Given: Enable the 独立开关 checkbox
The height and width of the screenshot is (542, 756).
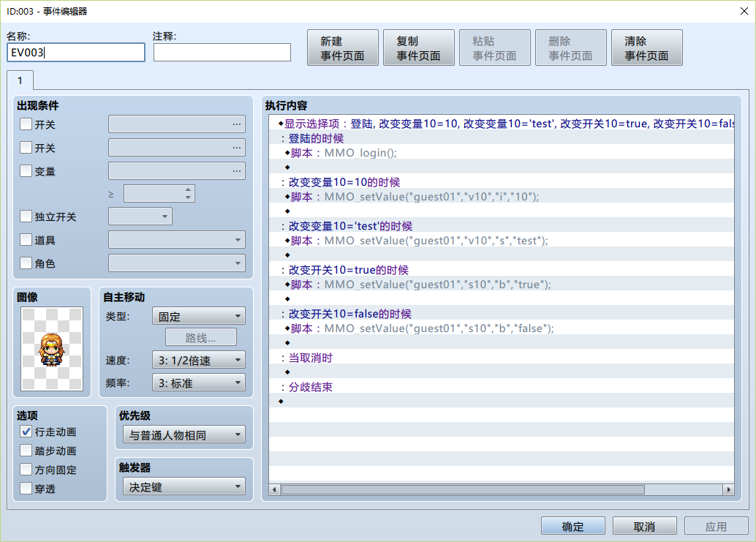Looking at the screenshot, I should point(26,217).
